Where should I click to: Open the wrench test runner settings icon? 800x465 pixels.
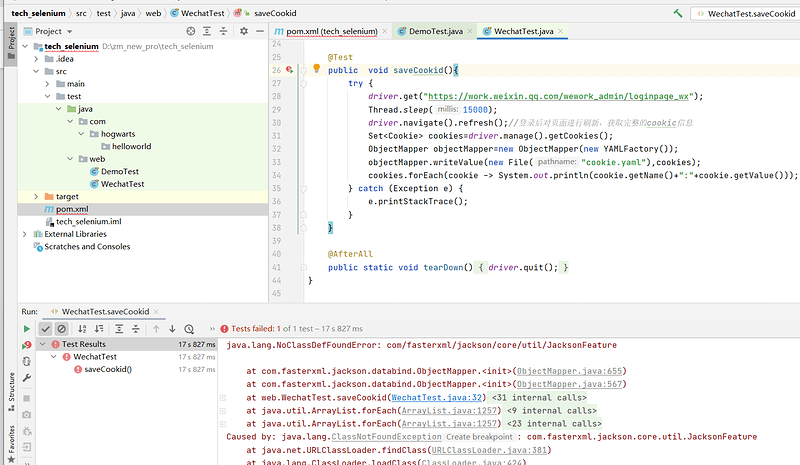pyautogui.click(x=27, y=378)
